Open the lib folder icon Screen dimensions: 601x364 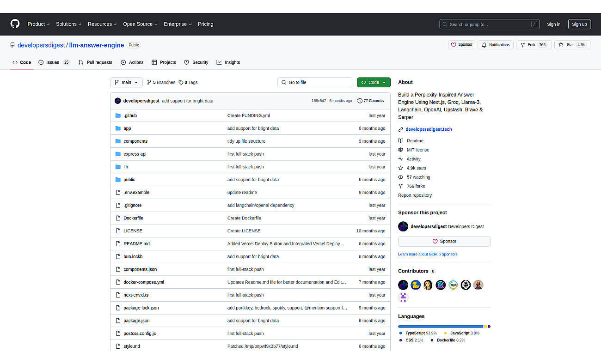point(118,167)
